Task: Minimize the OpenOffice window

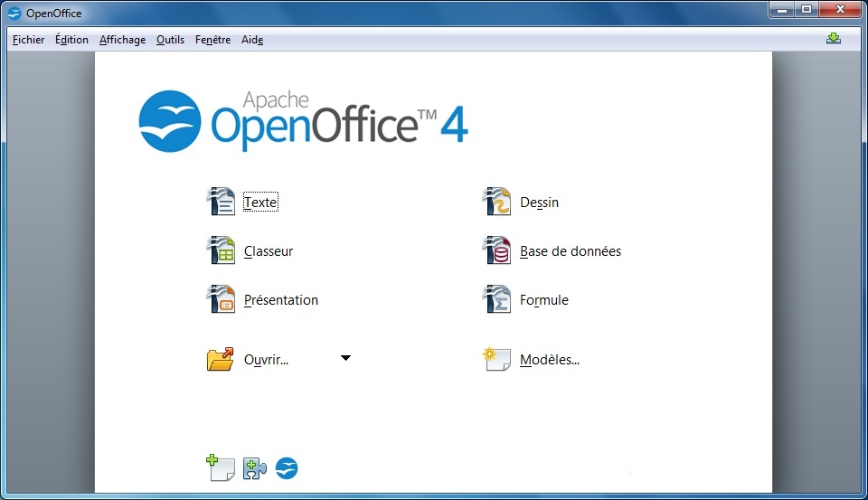Action: (x=782, y=9)
